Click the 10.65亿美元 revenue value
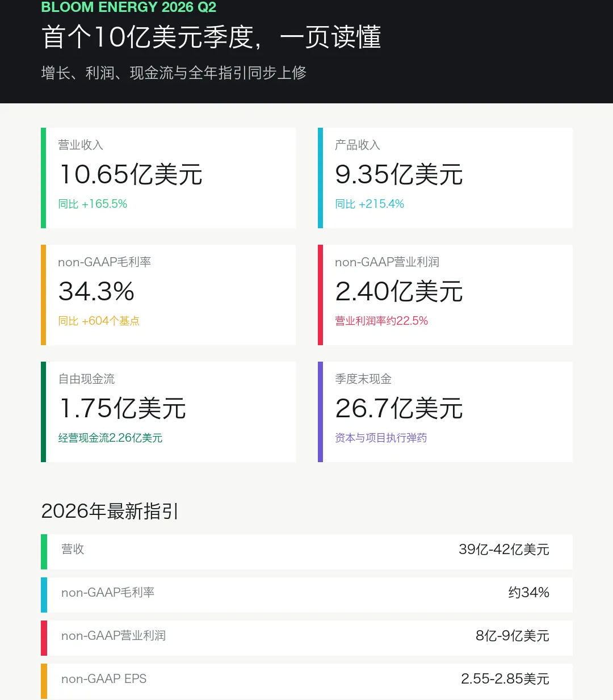This screenshot has height=700, width=613. tap(131, 174)
